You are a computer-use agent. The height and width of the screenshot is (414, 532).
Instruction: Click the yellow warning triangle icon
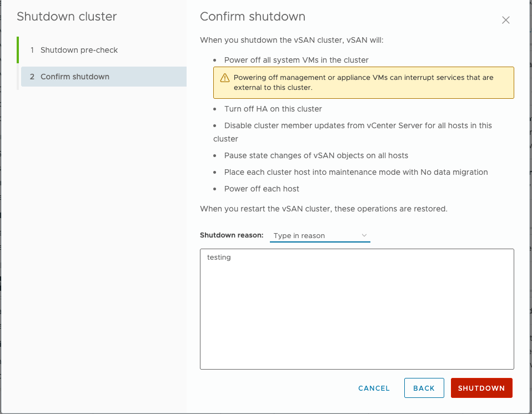click(x=224, y=78)
